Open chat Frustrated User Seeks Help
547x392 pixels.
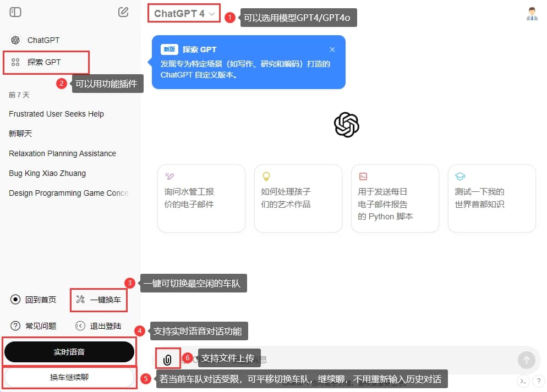[x=57, y=114]
